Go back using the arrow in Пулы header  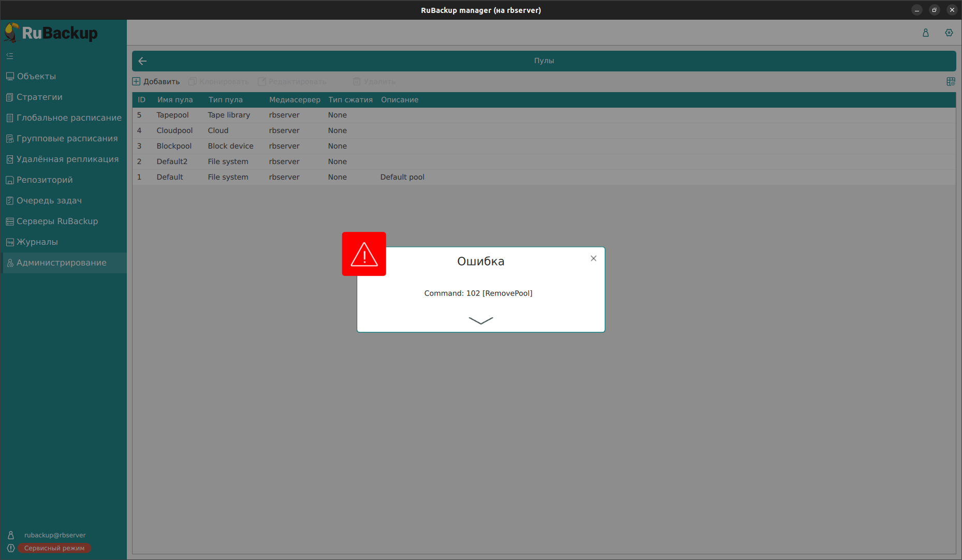pyautogui.click(x=142, y=61)
